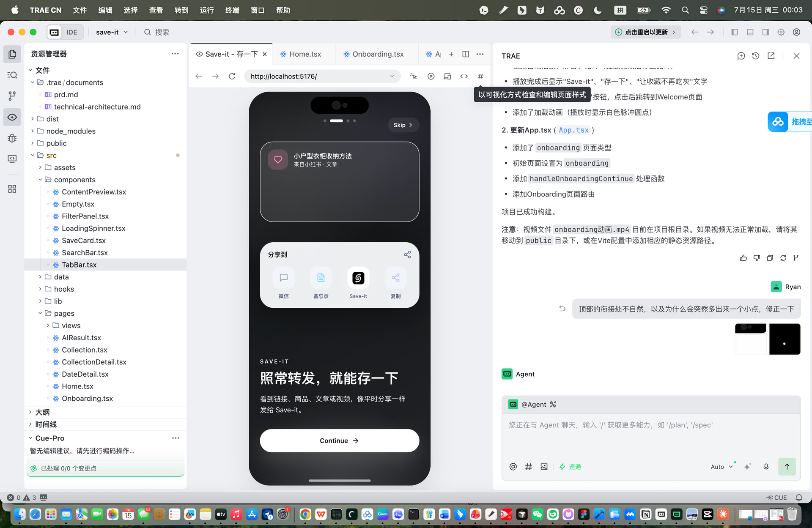Open the extensions grid icon in activity bar
The image size is (812, 528).
tap(12, 189)
